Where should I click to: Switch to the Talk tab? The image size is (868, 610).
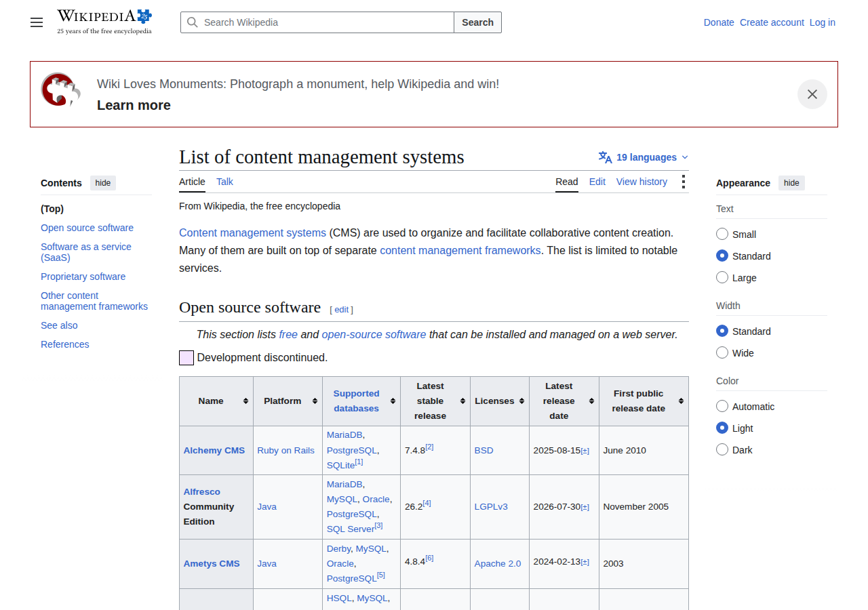[x=224, y=182]
